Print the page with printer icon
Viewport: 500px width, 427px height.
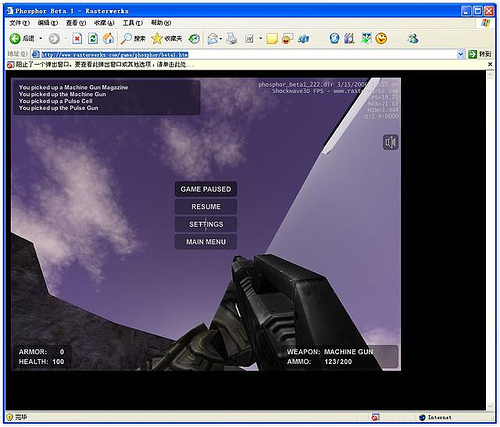click(231, 39)
